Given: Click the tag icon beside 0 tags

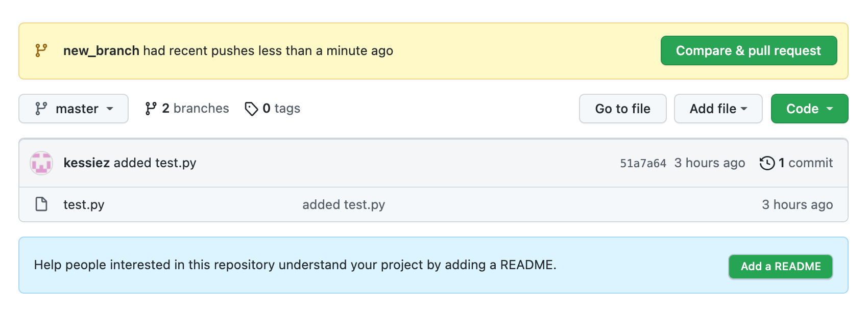Looking at the screenshot, I should tap(251, 109).
